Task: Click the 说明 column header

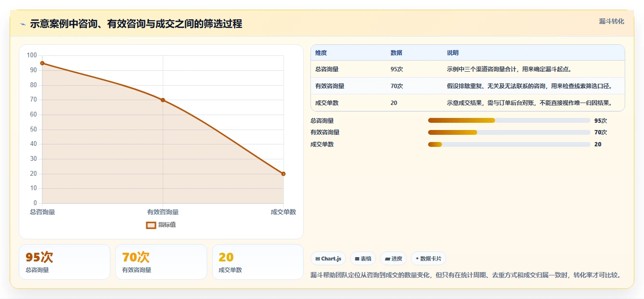Action: pyautogui.click(x=453, y=53)
